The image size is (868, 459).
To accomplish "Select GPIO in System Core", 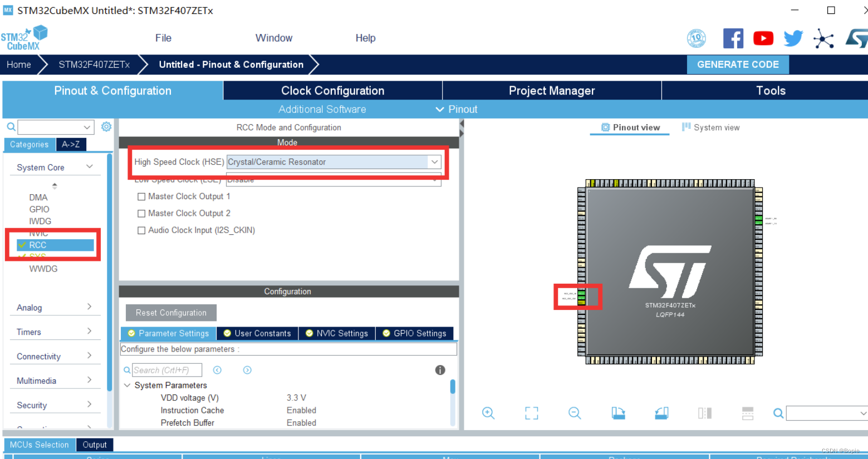I will (39, 209).
